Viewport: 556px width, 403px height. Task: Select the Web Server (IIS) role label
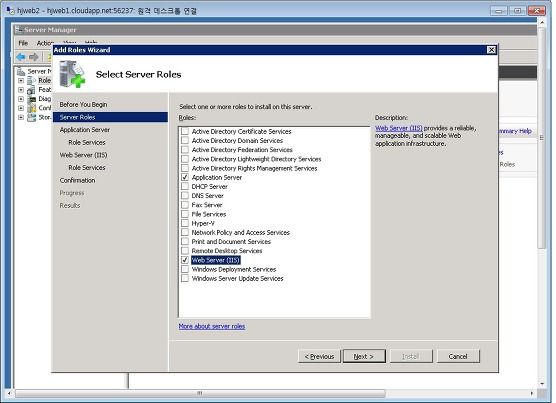pyautogui.click(x=216, y=260)
